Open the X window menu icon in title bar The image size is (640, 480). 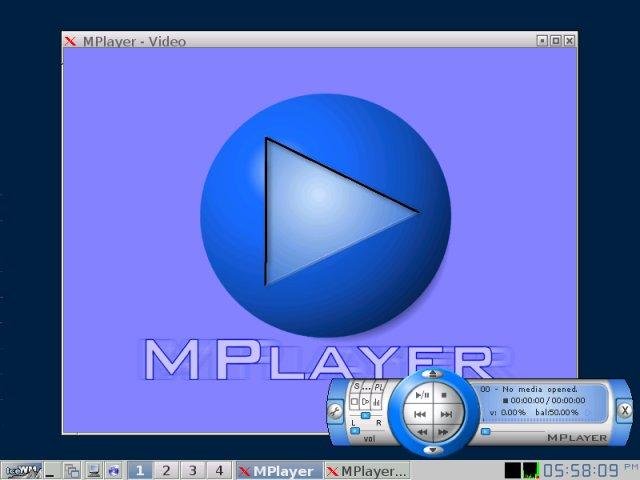point(71,41)
